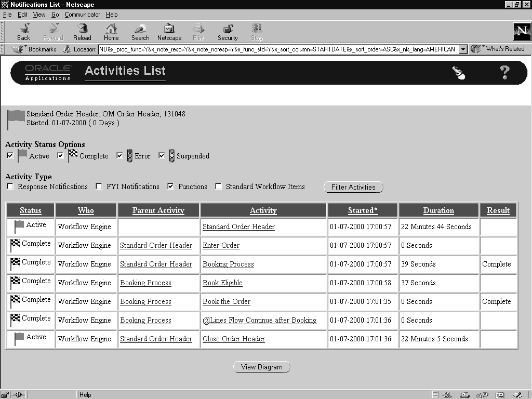
Task: Open Navigator from the component bar
Action: 447,395
